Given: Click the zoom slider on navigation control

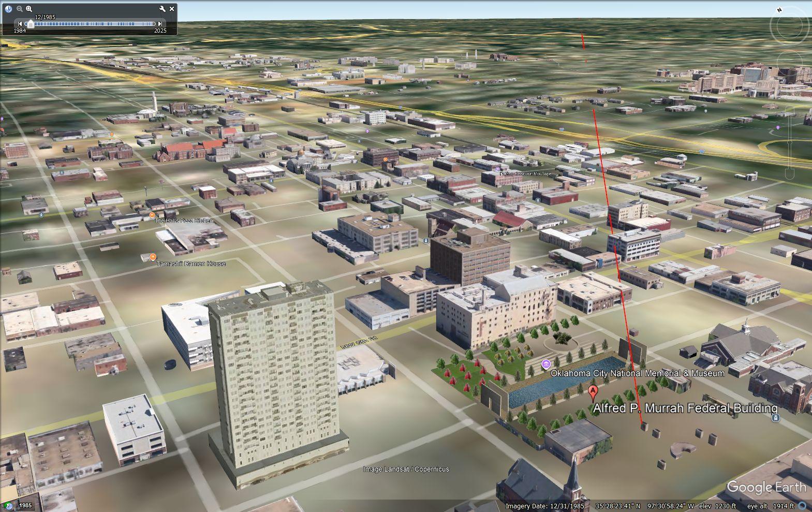Looking at the screenshot, I should (x=790, y=141).
